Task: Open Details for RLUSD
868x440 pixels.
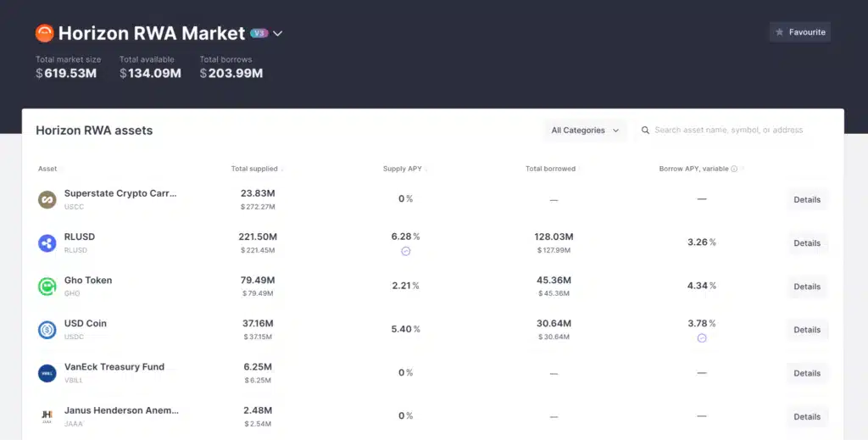Action: (806, 243)
